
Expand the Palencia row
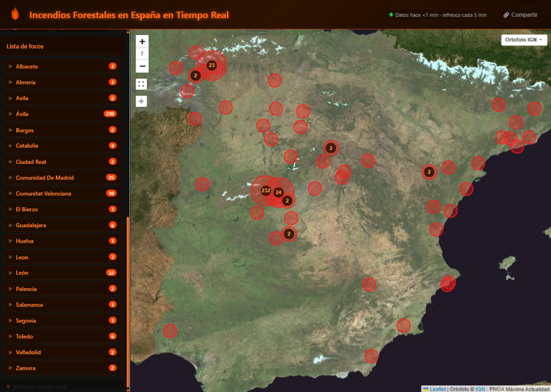pos(62,289)
